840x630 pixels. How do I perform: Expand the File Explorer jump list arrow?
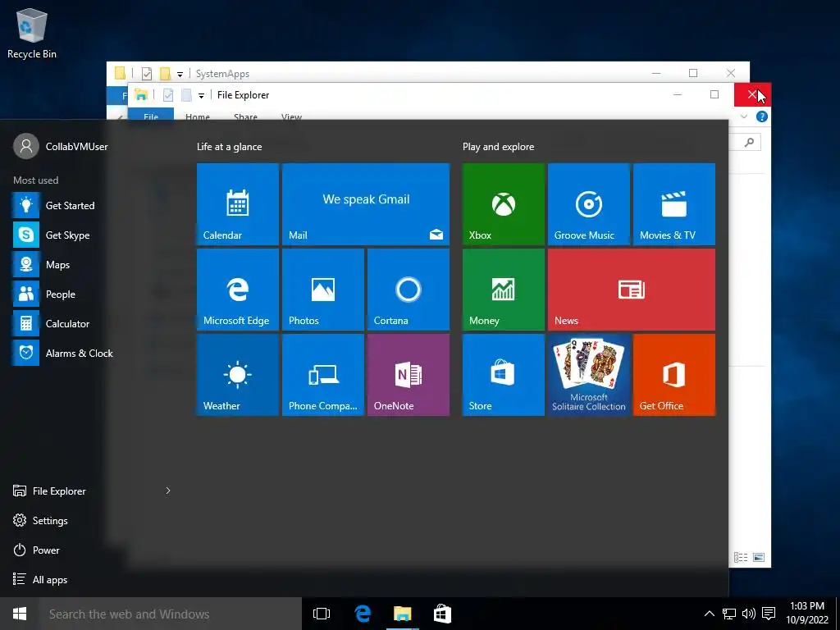point(168,491)
